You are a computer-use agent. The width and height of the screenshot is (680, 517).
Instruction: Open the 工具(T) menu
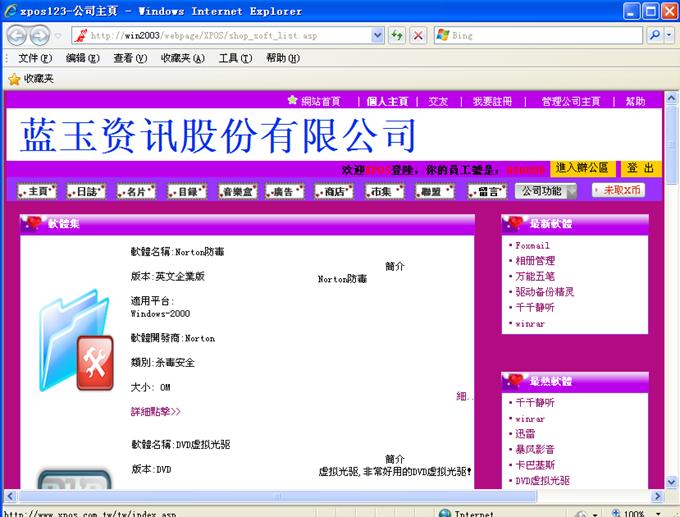[x=235, y=58]
